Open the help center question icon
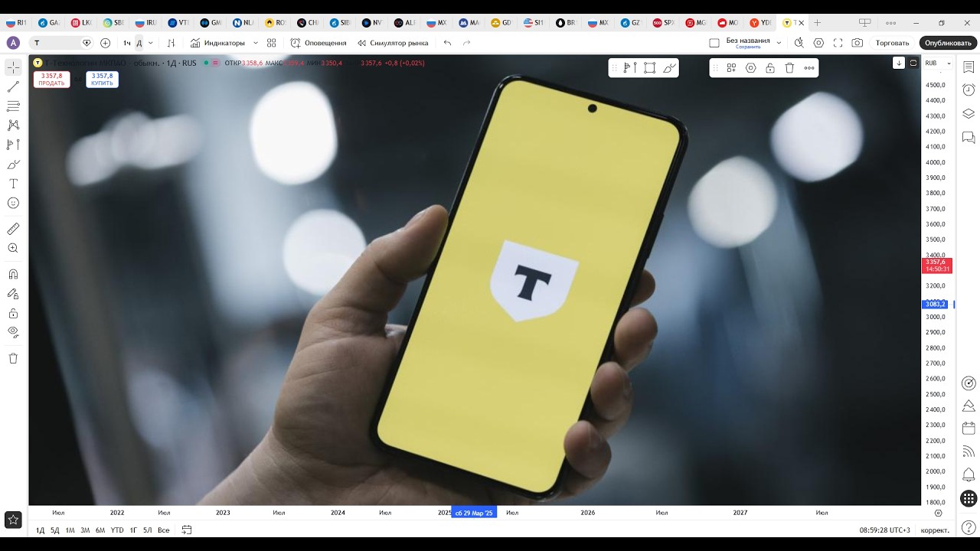 (969, 527)
